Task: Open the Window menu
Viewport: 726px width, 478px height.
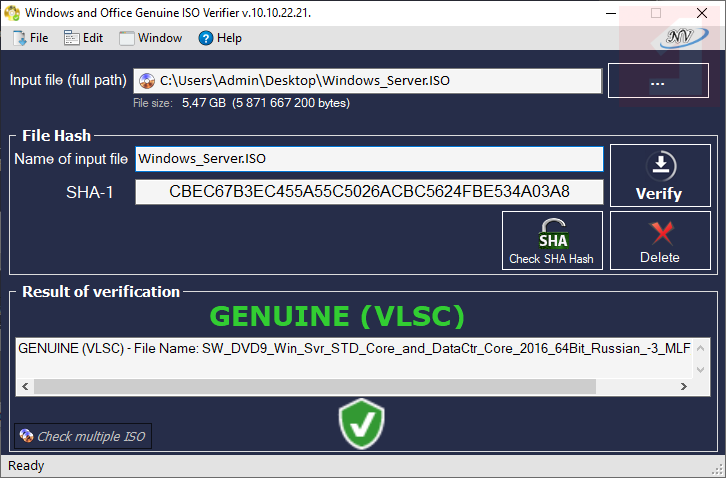Action: tap(150, 38)
